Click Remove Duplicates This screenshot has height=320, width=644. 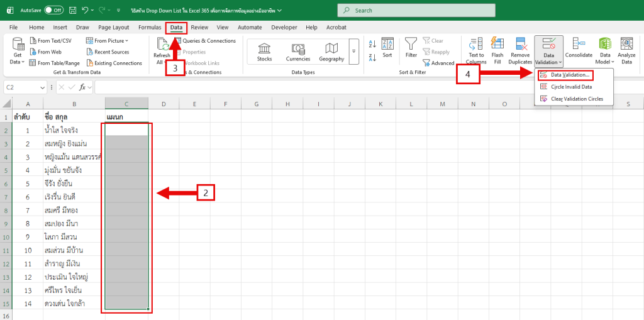point(520,51)
